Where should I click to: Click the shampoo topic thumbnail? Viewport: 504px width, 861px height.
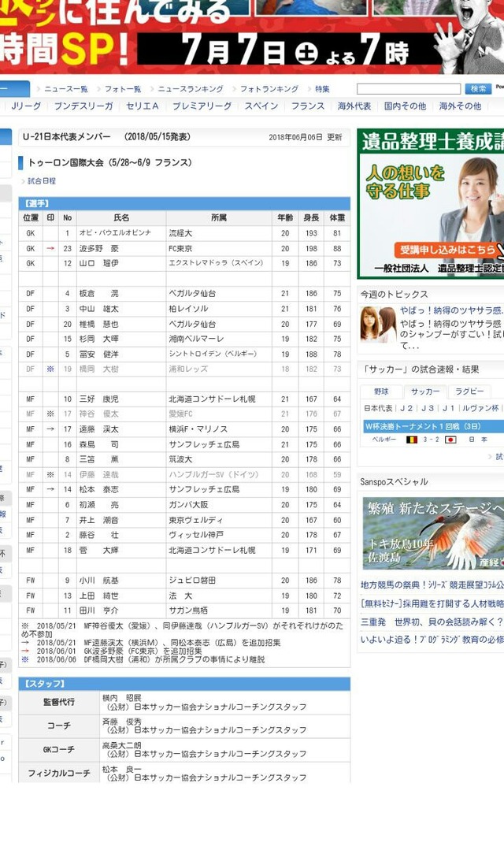378,324
